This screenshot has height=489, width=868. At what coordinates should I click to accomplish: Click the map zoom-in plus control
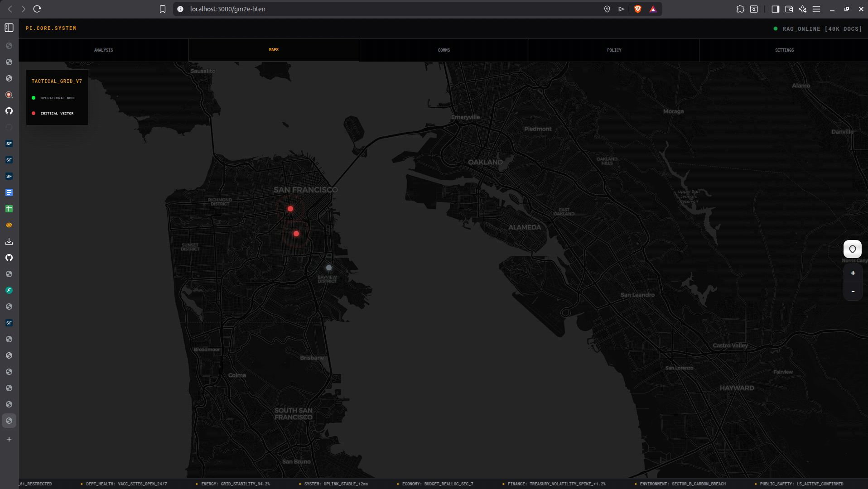point(853,273)
